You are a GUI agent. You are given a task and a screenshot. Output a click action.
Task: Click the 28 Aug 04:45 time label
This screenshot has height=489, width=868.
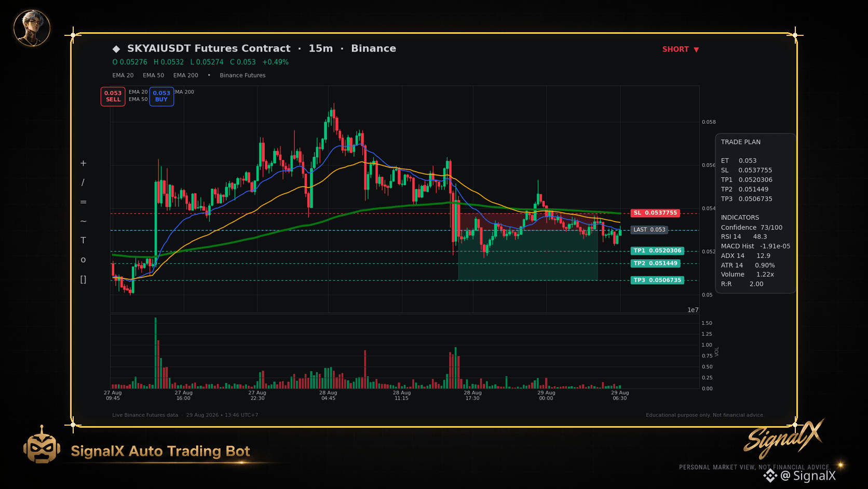[328, 395]
